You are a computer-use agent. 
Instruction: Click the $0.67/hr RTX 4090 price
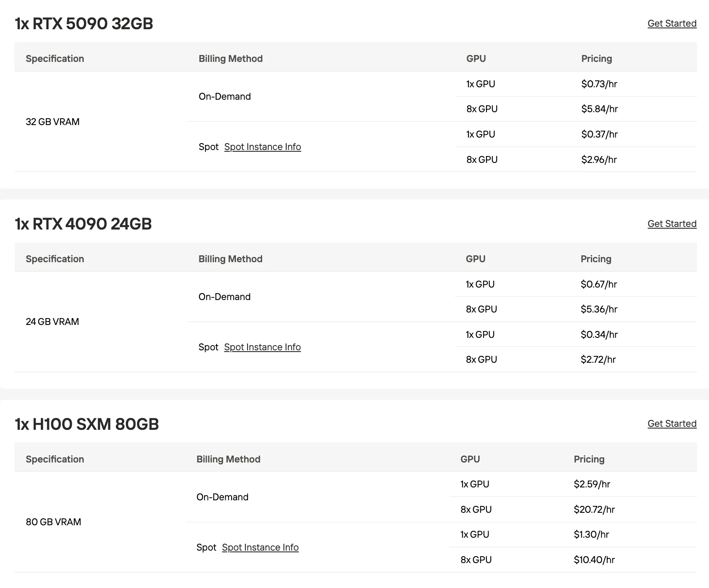point(599,285)
